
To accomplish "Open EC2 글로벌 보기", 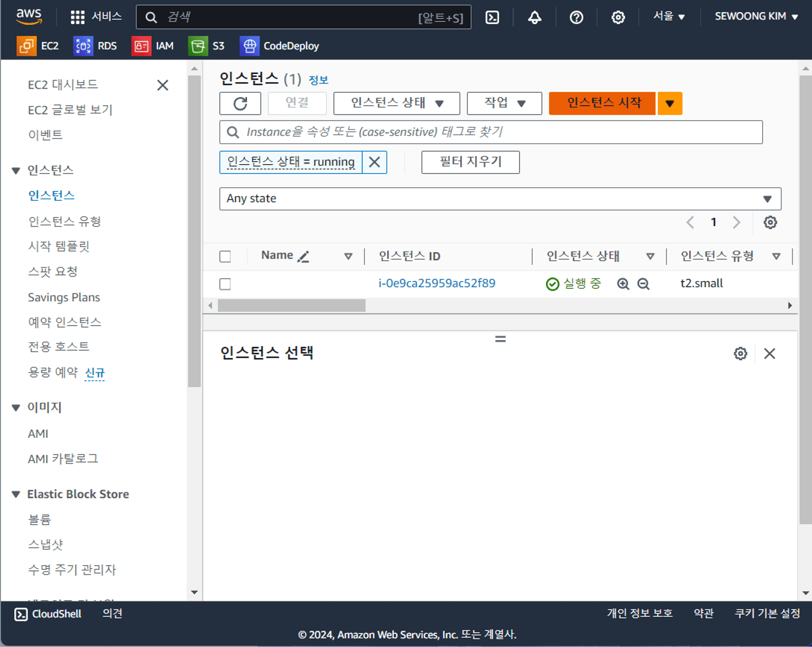I will [x=70, y=110].
